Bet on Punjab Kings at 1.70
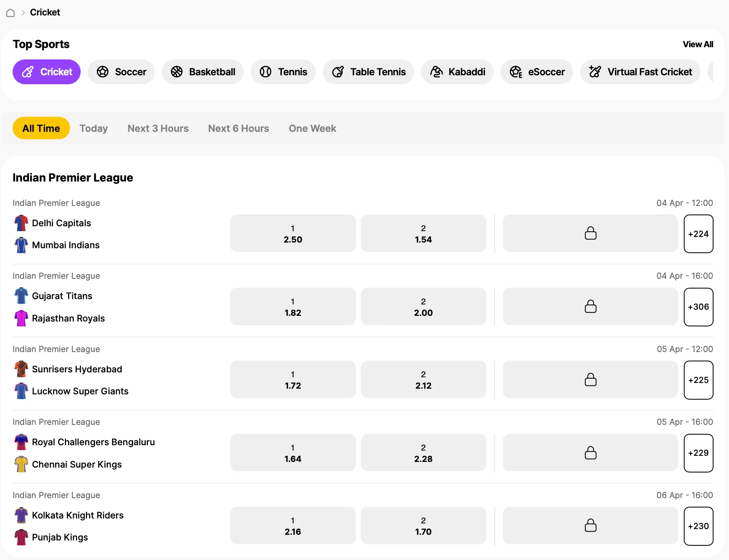Screen dimensions: 729x560 click(424, 526)
